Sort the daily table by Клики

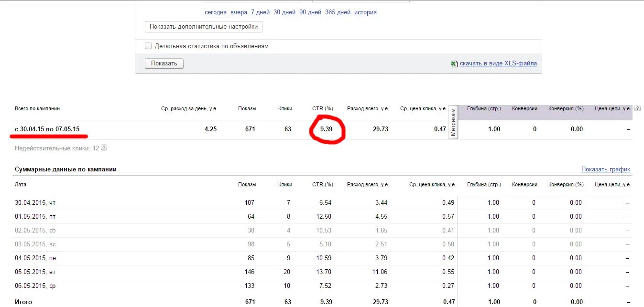[x=285, y=184]
